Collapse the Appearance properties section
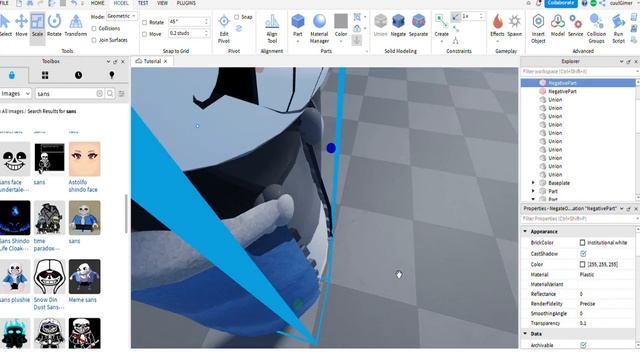This screenshot has width=640, height=360. point(526,231)
